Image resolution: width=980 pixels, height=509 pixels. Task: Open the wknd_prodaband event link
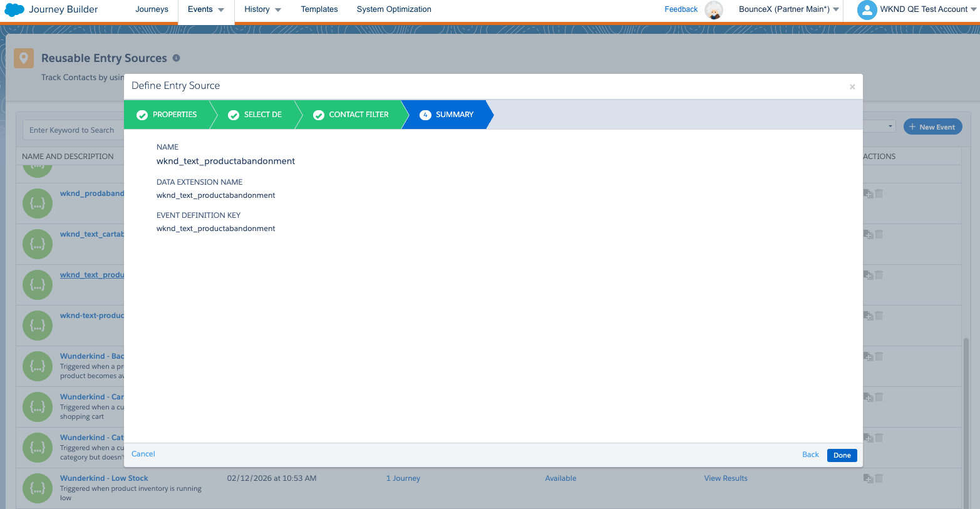pyautogui.click(x=92, y=193)
